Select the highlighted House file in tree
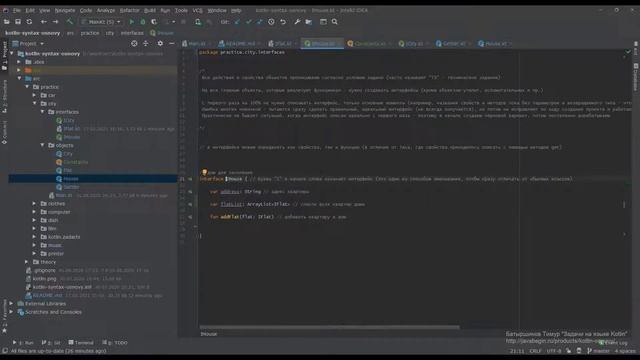Screen dimensions: 640x360 (71, 179)
